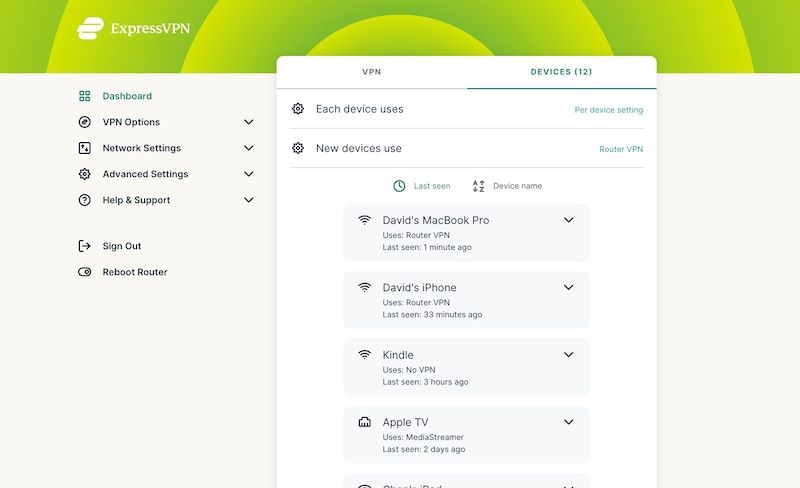Click the Reboot Router icon
The width and height of the screenshot is (800, 488).
(x=85, y=272)
